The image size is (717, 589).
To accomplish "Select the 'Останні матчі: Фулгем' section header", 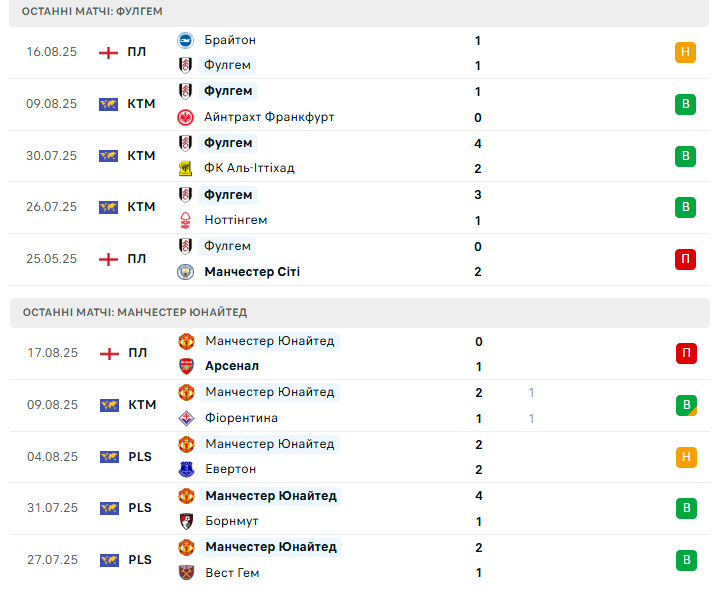I will (92, 11).
